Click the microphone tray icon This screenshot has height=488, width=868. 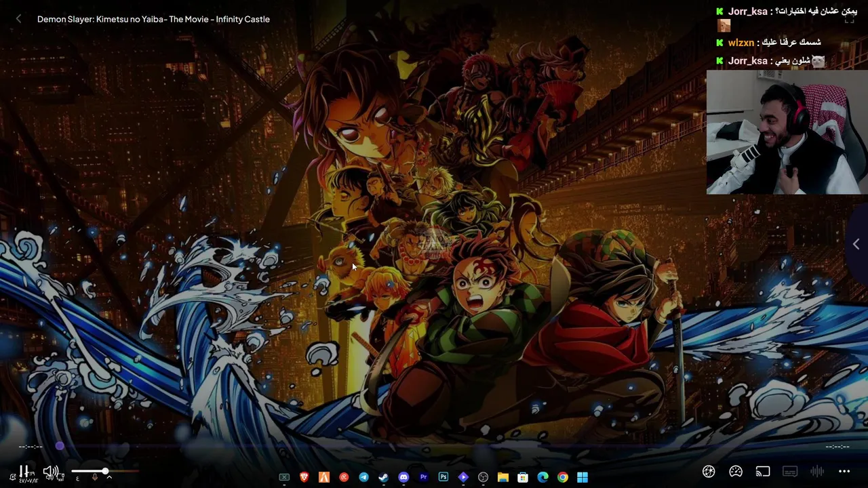pyautogui.click(x=94, y=478)
